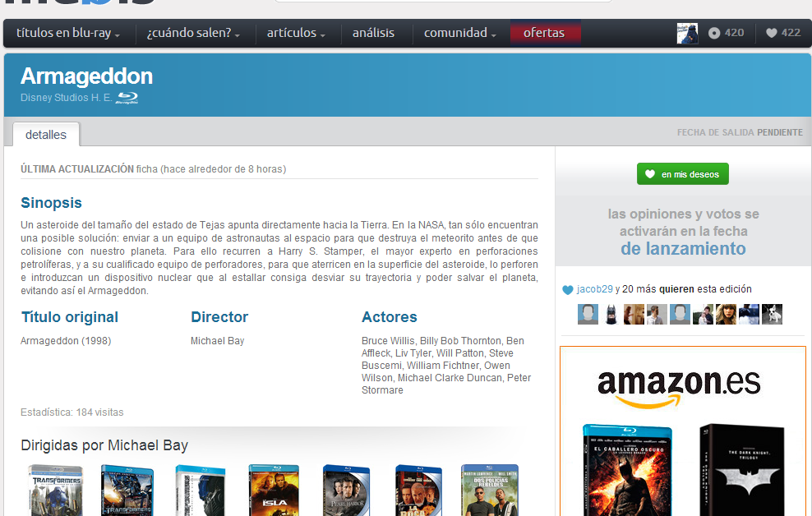Viewport: 812px width, 516px height.
Task: Open 'El Caballero Oscuro' Amazon product
Action: point(627,470)
